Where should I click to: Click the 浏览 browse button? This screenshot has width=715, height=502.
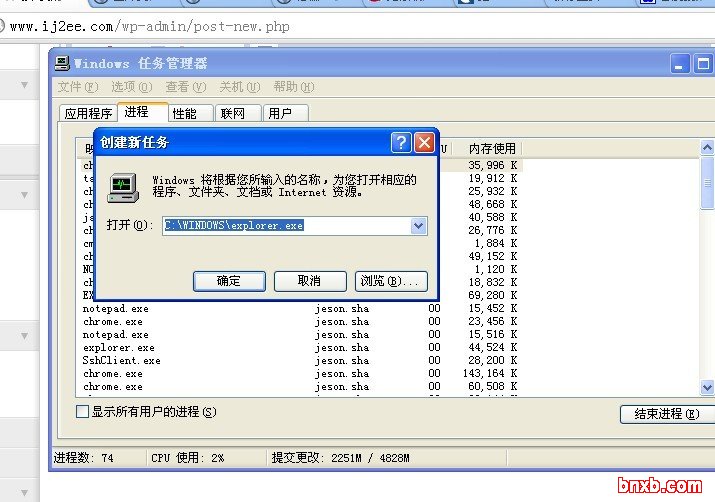391,281
